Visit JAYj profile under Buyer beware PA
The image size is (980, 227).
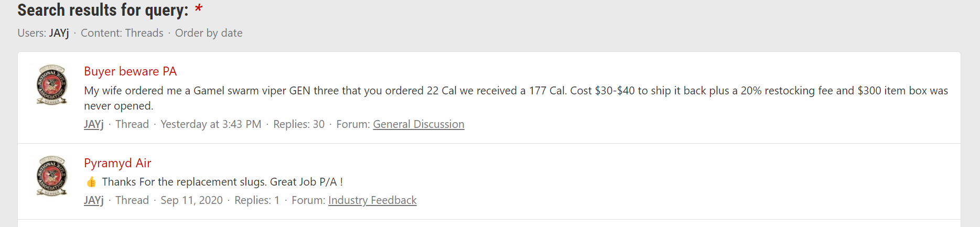tap(94, 124)
